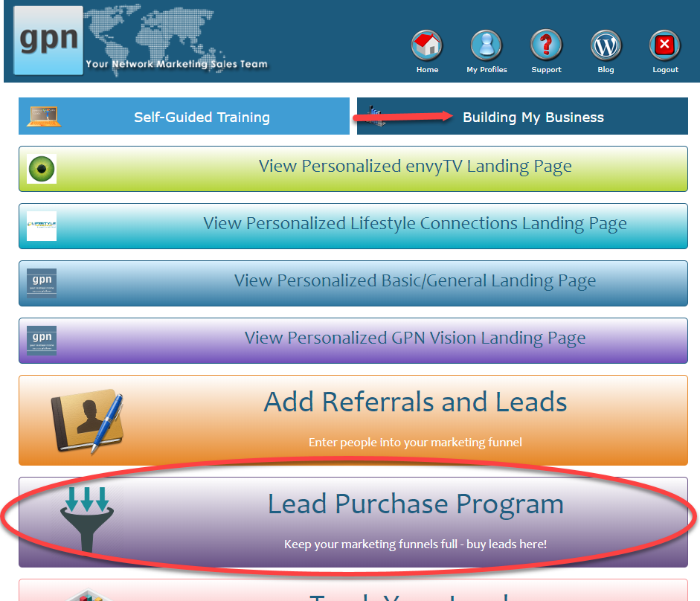Viewport: 700px width, 601px height.
Task: Open View Personalized GPN Vision Landing Page
Action: (x=353, y=340)
